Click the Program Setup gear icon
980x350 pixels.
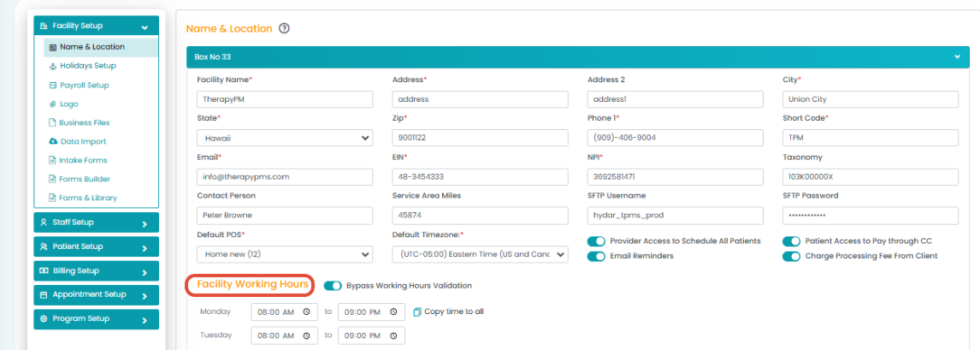(x=44, y=318)
